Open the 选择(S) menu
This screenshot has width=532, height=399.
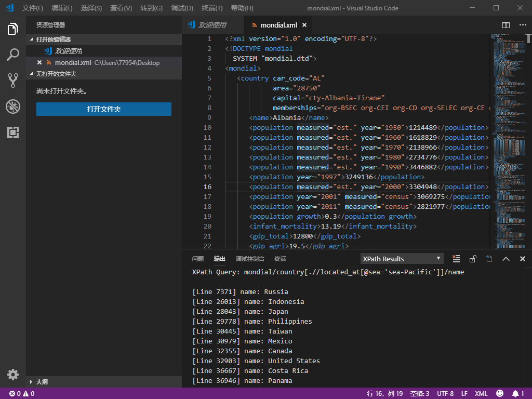pos(91,8)
